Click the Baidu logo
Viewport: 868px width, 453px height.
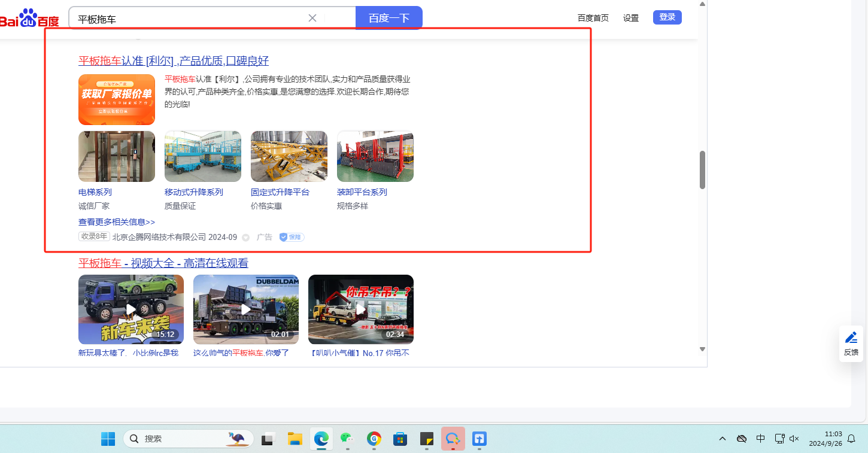coord(29,18)
